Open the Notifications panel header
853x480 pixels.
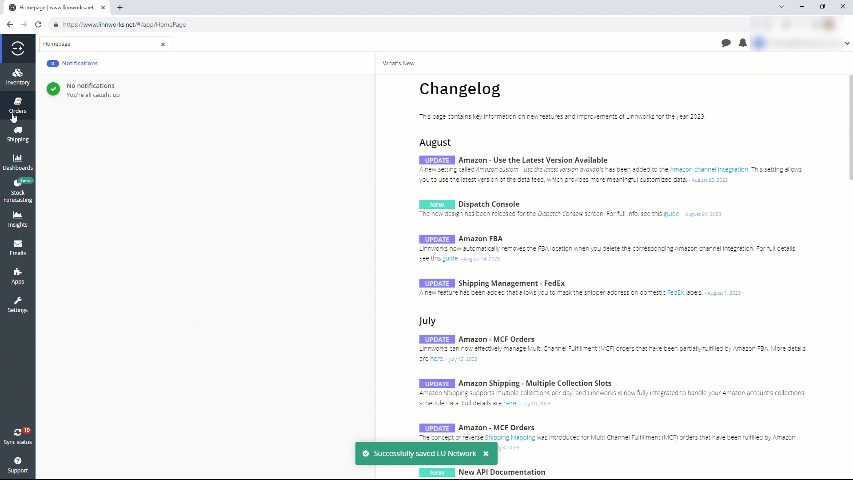pyautogui.click(x=72, y=63)
